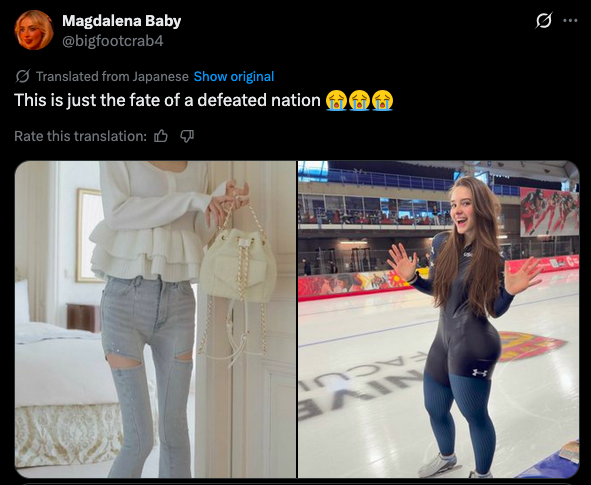Screen dimensions: 591x485
Task: Open the left photo with white blouse
Action: [x=155, y=320]
